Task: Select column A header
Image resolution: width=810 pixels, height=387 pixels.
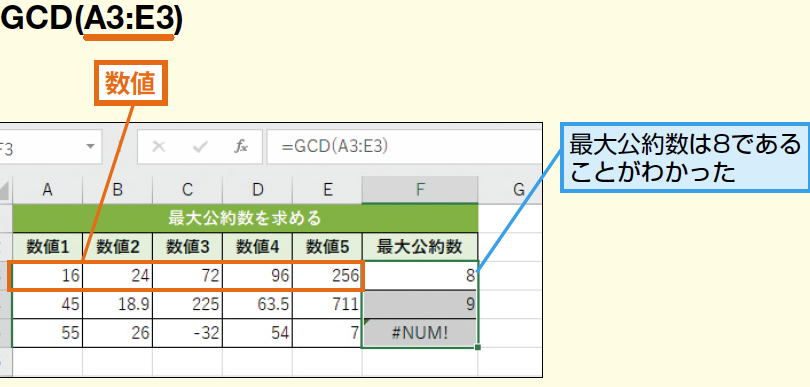Action: 48,190
